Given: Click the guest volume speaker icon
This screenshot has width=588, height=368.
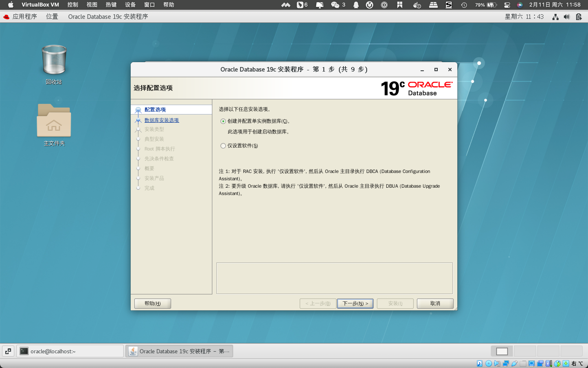Looking at the screenshot, I should 567,17.
